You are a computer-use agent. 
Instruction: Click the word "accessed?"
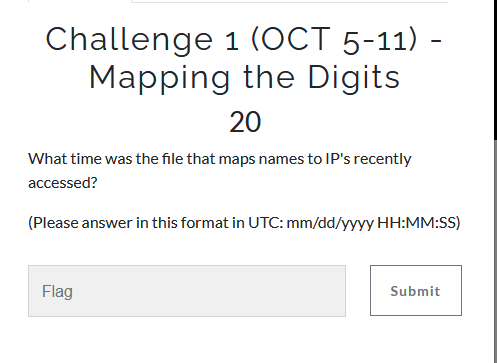pyautogui.click(x=63, y=183)
